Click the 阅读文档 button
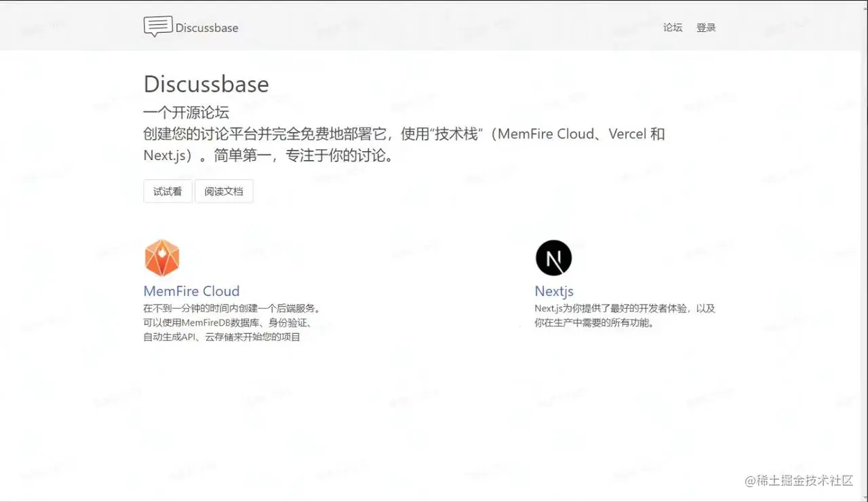This screenshot has width=868, height=502. coord(224,191)
